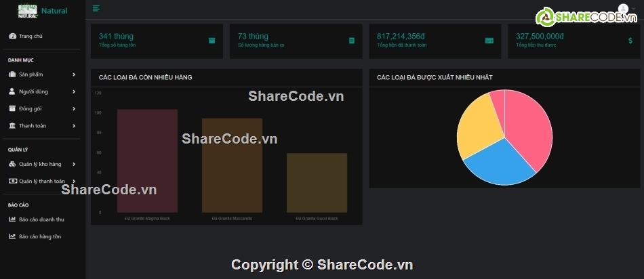The image size is (644, 279).
Task: Click the Đá Granite Mascarello axis label
Action: [232, 219]
